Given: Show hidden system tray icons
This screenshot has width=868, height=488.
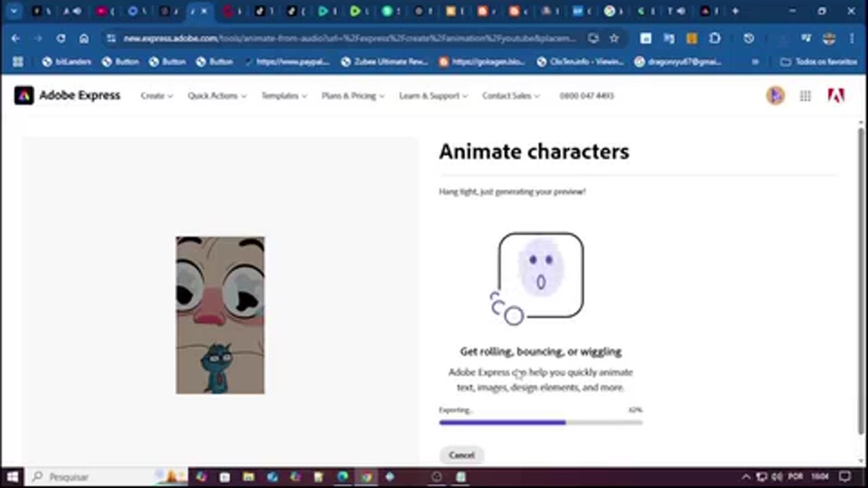Looking at the screenshot, I should coord(746,476).
